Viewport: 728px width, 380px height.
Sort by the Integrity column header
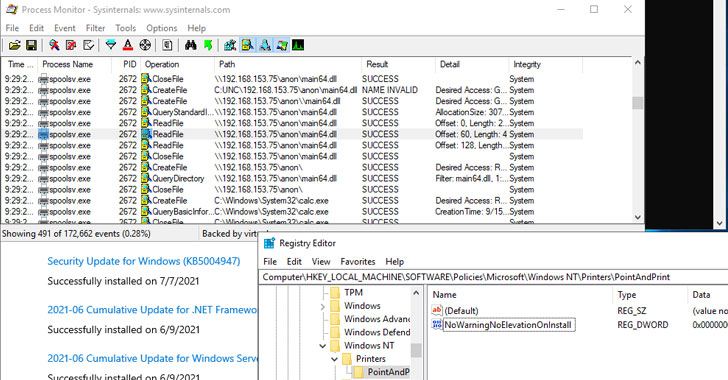[545, 64]
